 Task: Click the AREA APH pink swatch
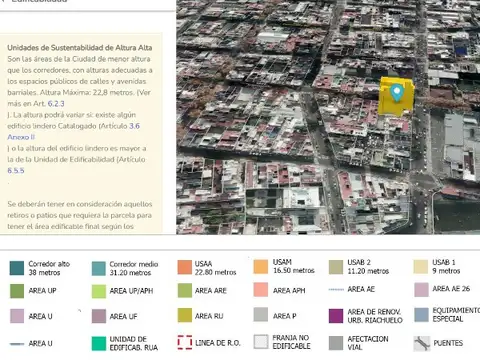[260, 290]
